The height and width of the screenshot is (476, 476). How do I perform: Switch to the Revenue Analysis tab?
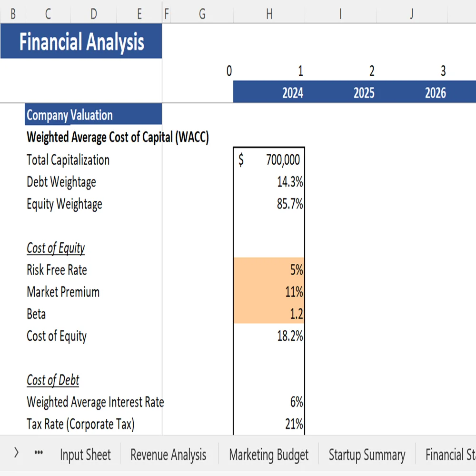(x=168, y=455)
